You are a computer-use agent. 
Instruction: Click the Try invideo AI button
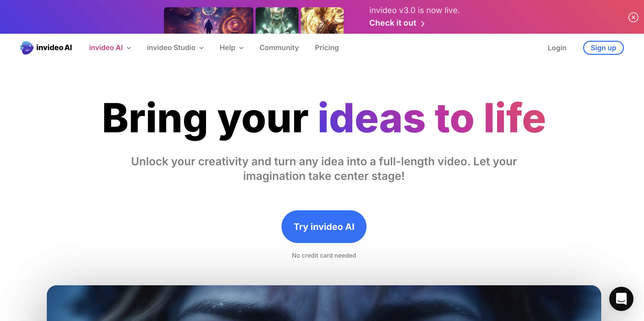[x=324, y=227]
